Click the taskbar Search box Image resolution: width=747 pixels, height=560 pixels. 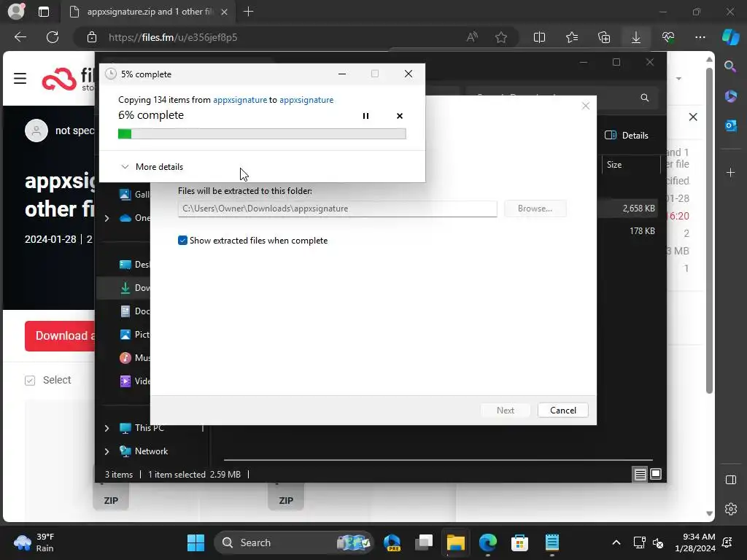[293, 542]
